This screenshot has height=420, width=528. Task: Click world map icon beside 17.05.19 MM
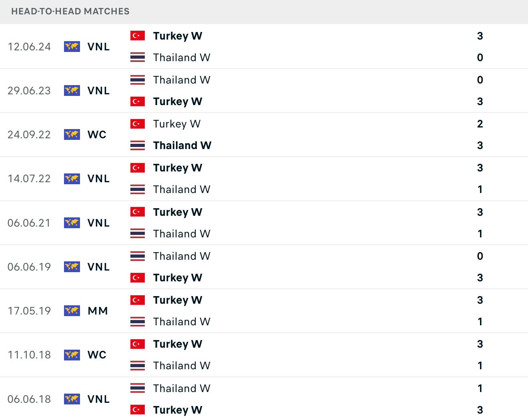(72, 311)
